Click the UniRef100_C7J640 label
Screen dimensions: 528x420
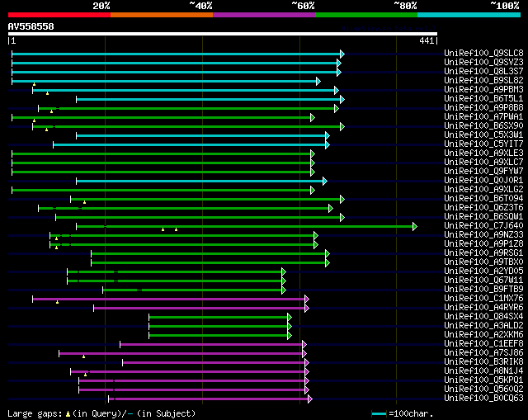click(x=483, y=226)
